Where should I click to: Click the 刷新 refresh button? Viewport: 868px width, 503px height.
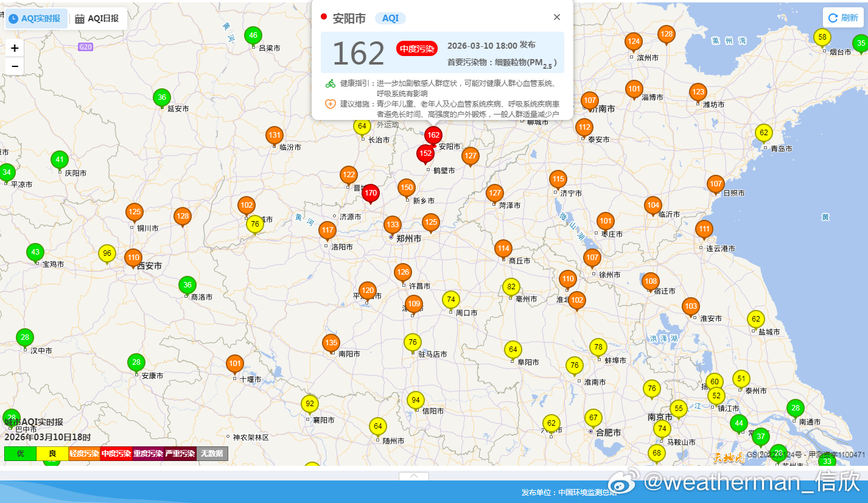843,18
